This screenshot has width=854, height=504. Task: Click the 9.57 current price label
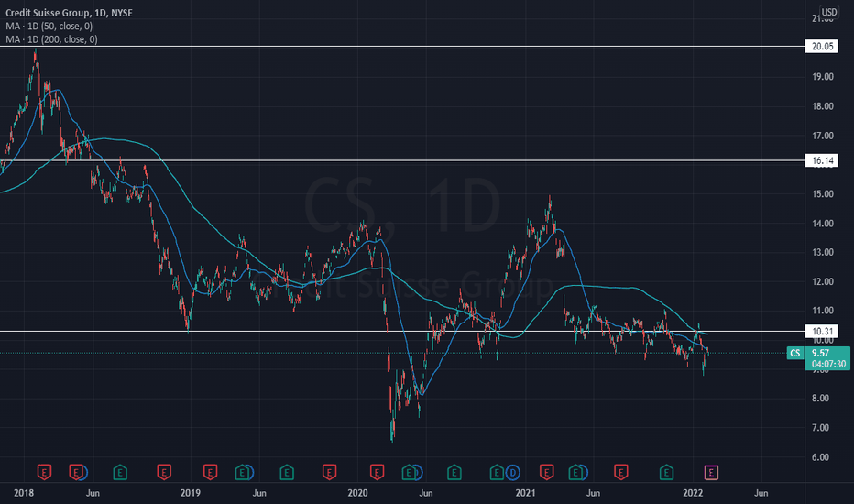pos(820,353)
